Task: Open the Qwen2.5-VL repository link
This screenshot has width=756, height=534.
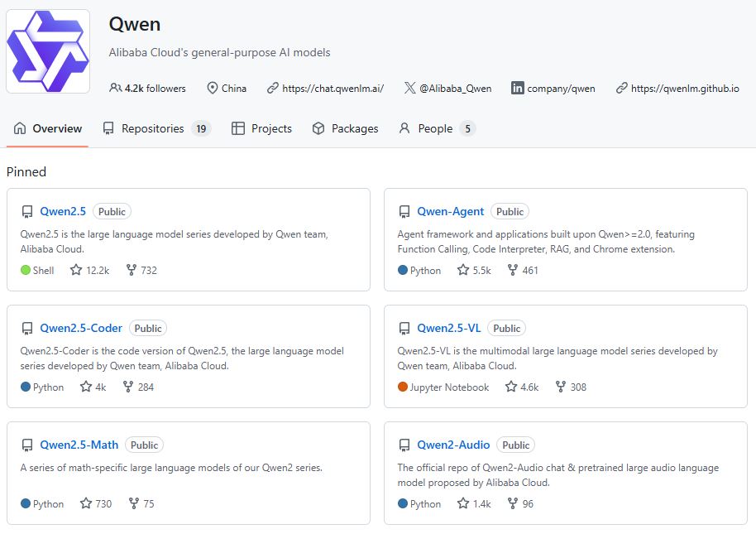Action: pos(448,328)
